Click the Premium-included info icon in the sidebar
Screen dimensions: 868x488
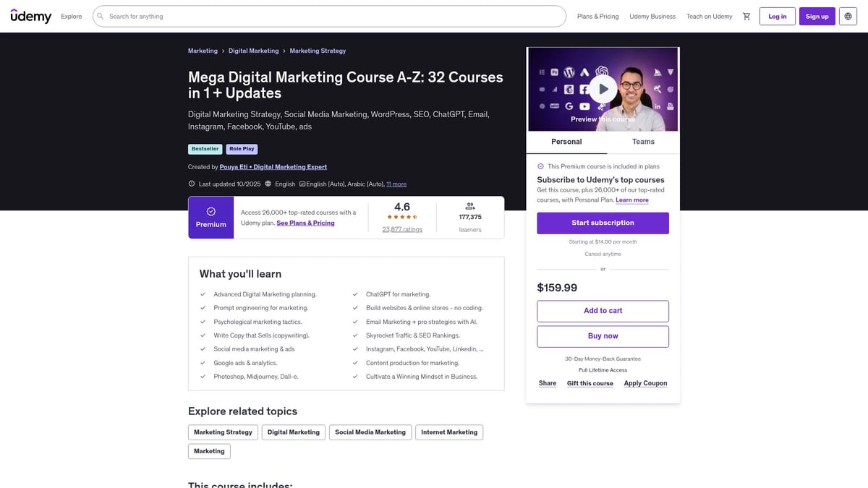click(x=540, y=166)
